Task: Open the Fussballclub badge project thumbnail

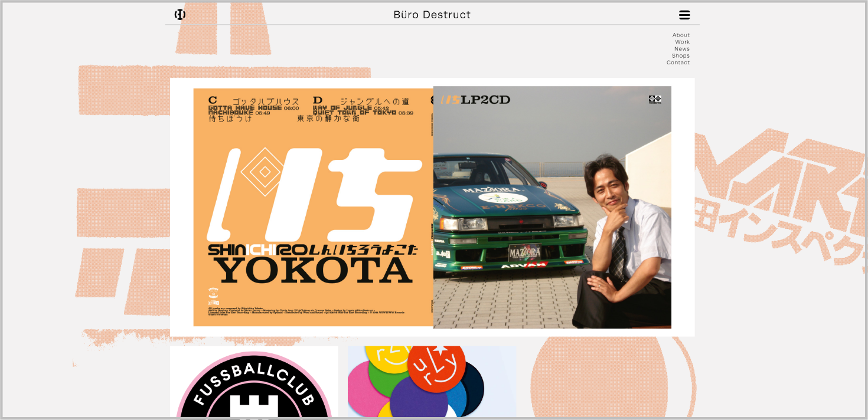Action: pyautogui.click(x=254, y=382)
